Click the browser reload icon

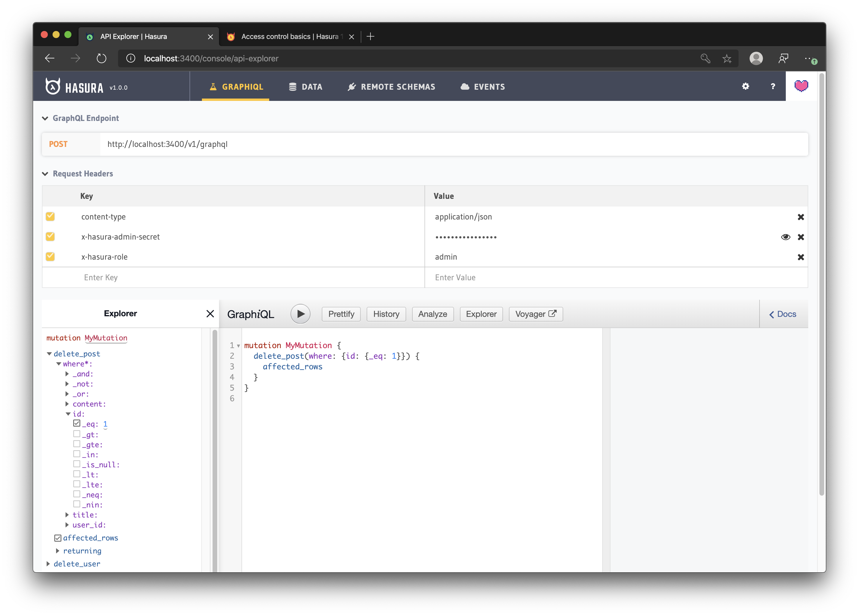click(101, 58)
